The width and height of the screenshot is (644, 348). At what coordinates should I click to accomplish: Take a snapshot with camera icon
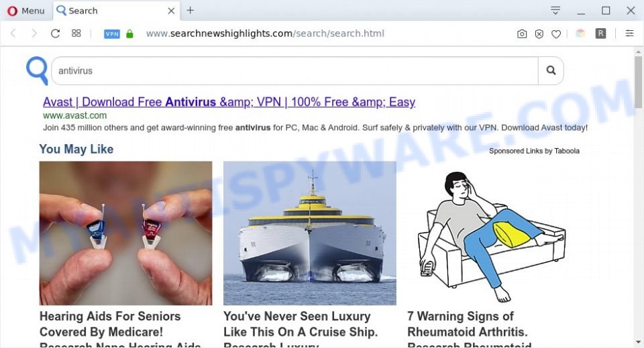pos(522,34)
